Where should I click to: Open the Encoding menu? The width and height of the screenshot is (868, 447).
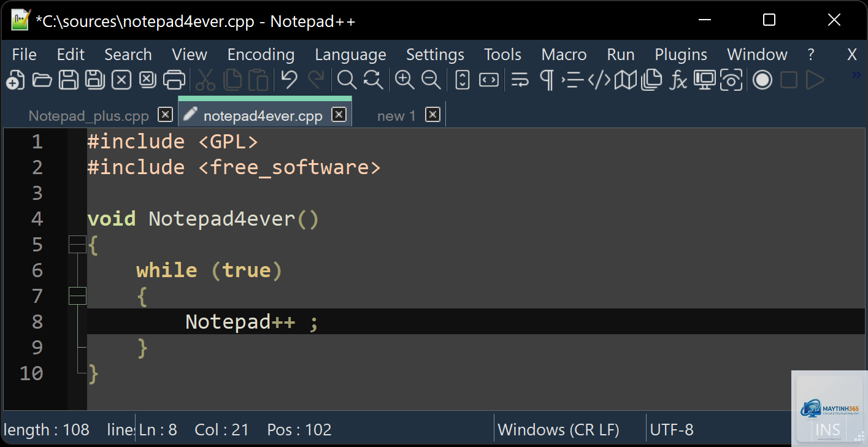(261, 55)
